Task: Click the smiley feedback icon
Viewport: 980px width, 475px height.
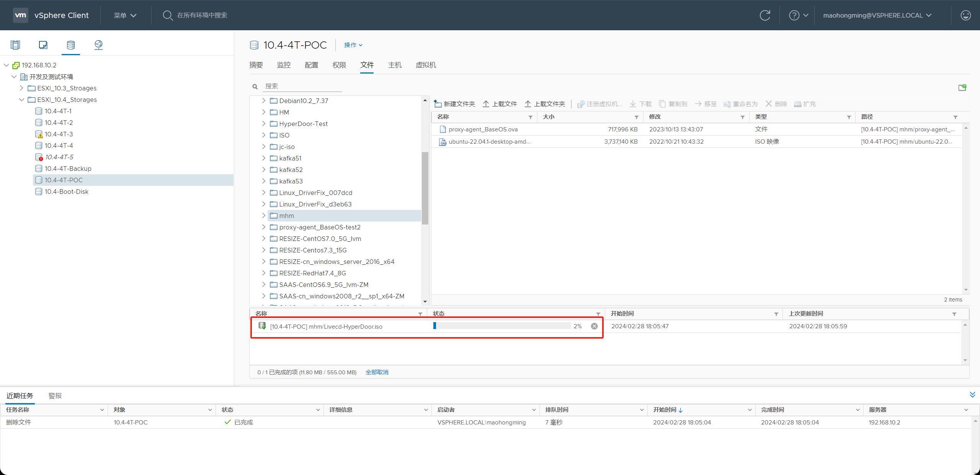Action: (966, 15)
